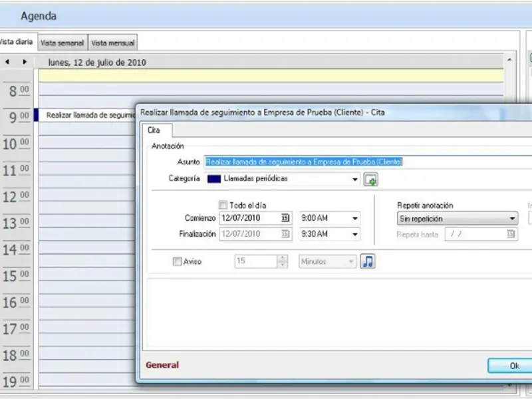This screenshot has height=399, width=532.
Task: Click the 8:00 time slot label
Action: 18,91
